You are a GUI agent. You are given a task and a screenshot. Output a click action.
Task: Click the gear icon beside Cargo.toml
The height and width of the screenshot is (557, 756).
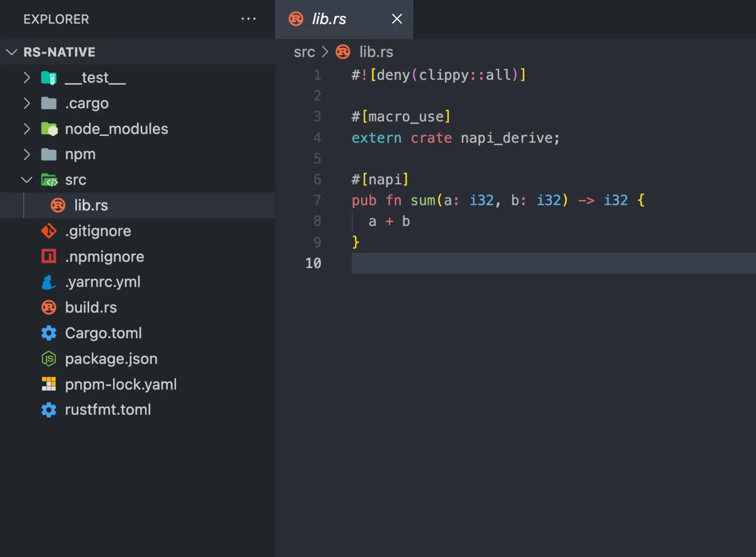coord(49,333)
